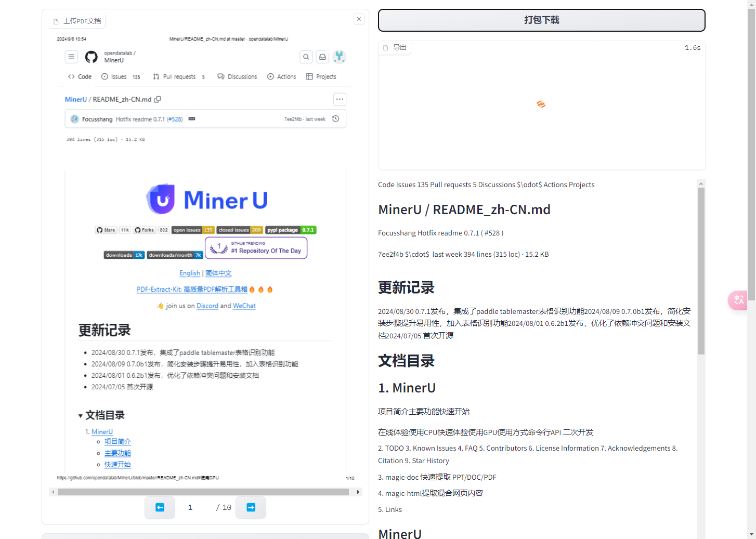Screen dimensions: 756x539
Task: Click the output panel scroll-up arrow
Action: point(701,183)
